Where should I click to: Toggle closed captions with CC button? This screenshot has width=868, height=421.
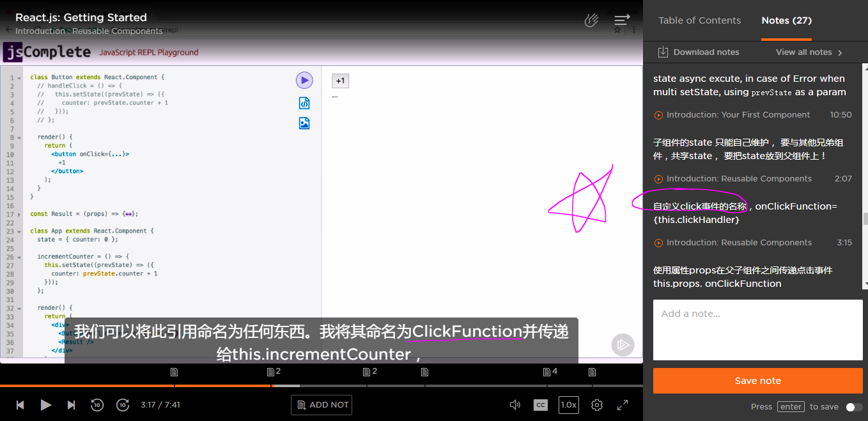(x=541, y=404)
